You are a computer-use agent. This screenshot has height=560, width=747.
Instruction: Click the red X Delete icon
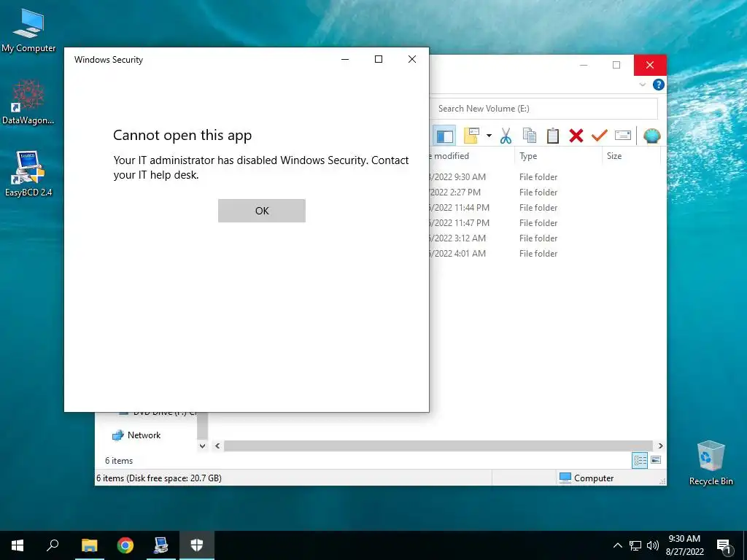[x=576, y=136]
